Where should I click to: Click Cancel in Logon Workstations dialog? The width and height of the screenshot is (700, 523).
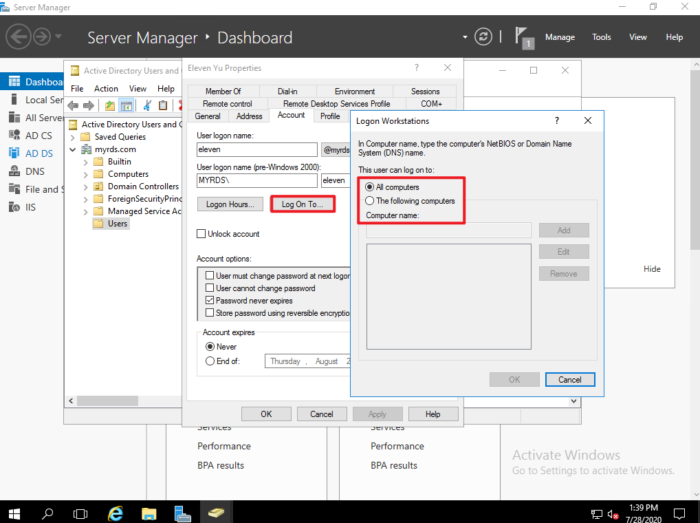tap(570, 380)
